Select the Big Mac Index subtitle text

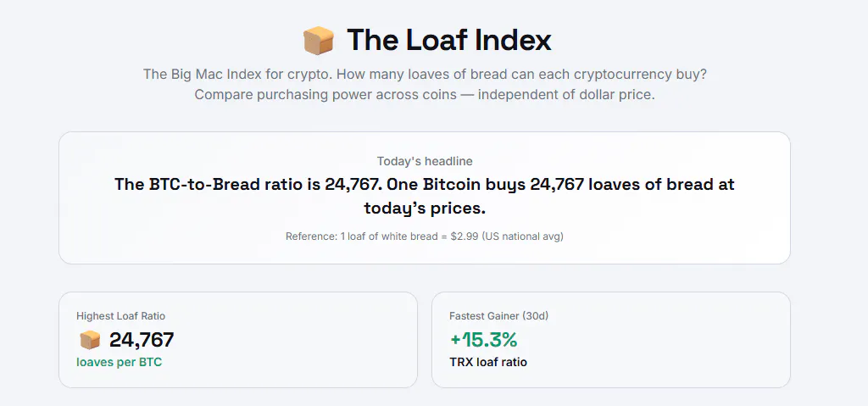tap(425, 75)
